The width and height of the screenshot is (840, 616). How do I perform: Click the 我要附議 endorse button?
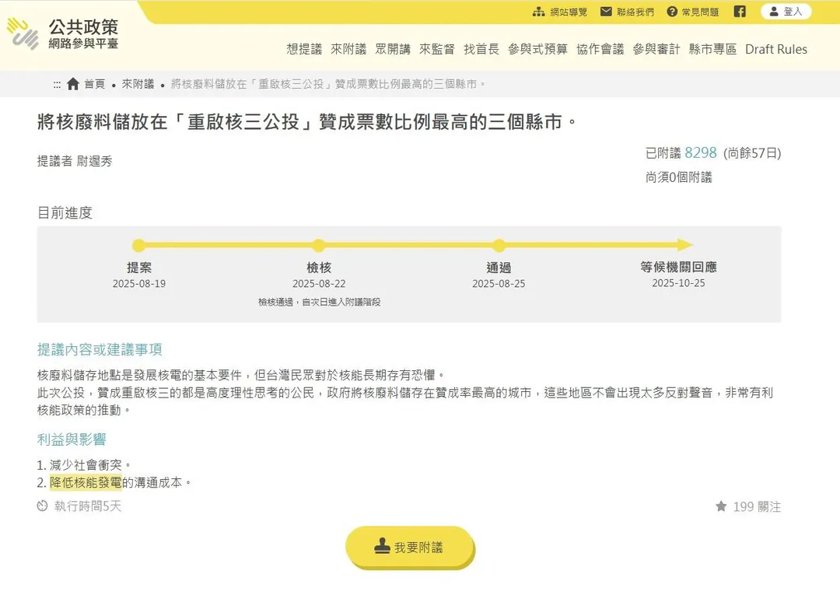click(411, 547)
